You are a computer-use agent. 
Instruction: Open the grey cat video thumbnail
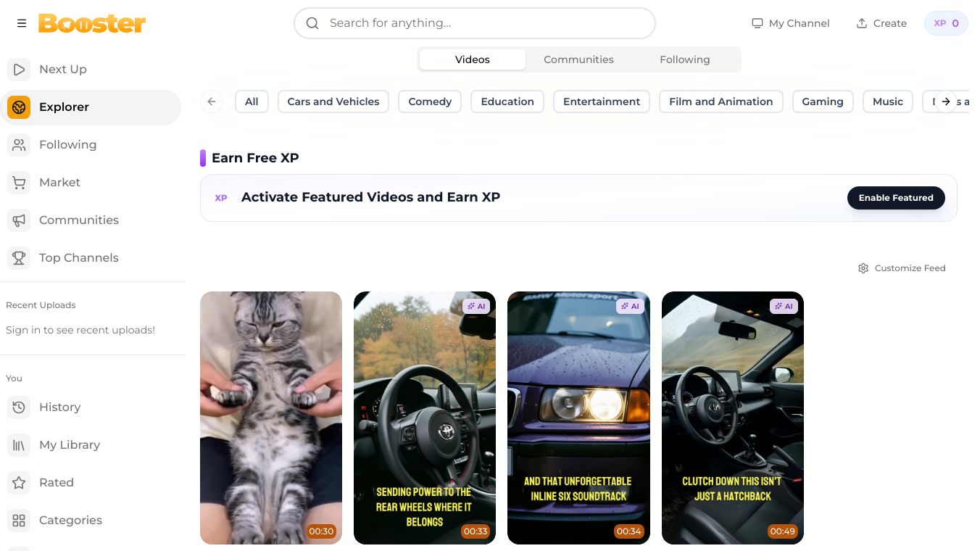point(271,418)
